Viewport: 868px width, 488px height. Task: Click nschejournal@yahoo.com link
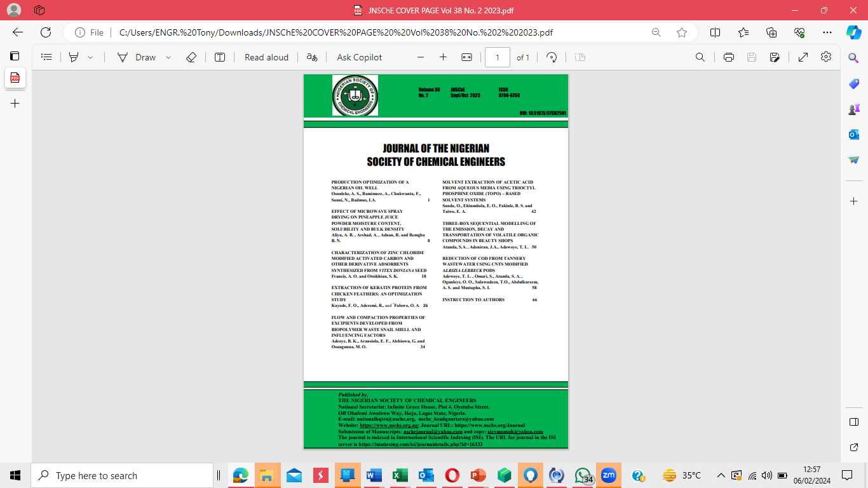[x=433, y=431]
